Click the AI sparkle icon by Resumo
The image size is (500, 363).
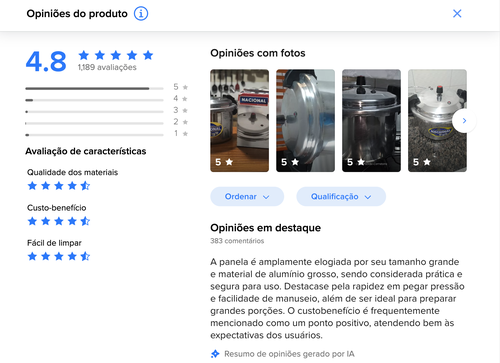pyautogui.click(x=215, y=354)
